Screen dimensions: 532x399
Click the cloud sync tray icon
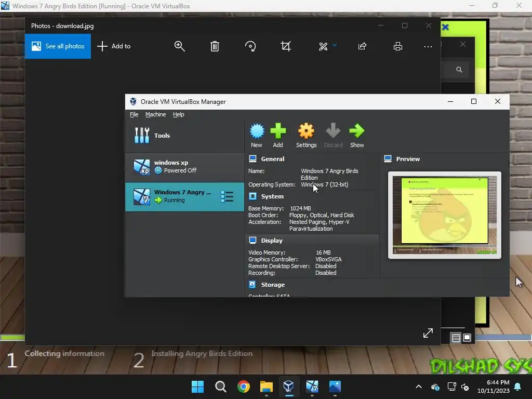[x=435, y=387]
